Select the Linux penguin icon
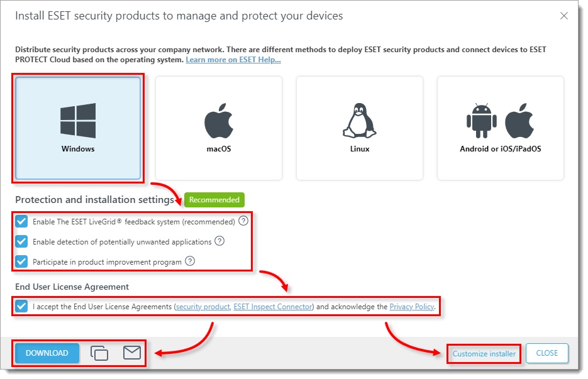 coord(359,119)
